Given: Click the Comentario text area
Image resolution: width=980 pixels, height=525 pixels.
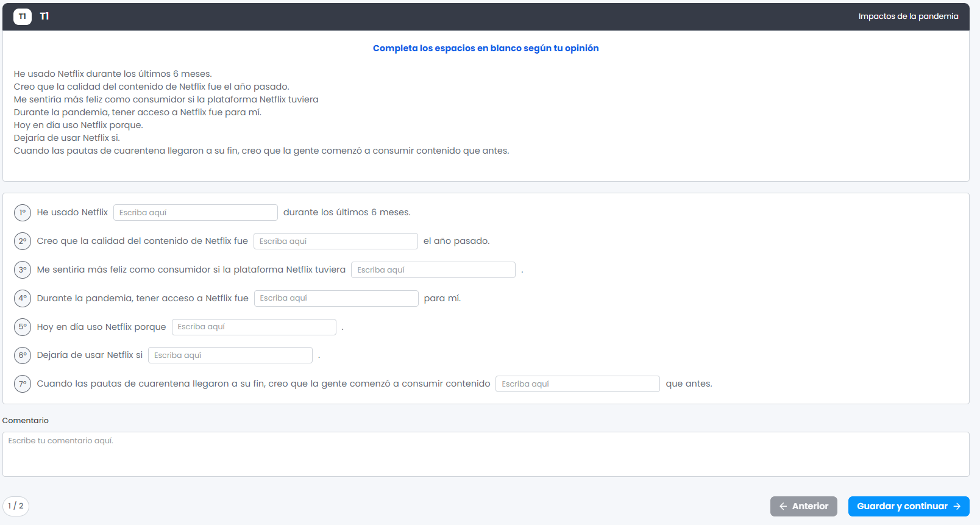Looking at the screenshot, I should [486, 454].
